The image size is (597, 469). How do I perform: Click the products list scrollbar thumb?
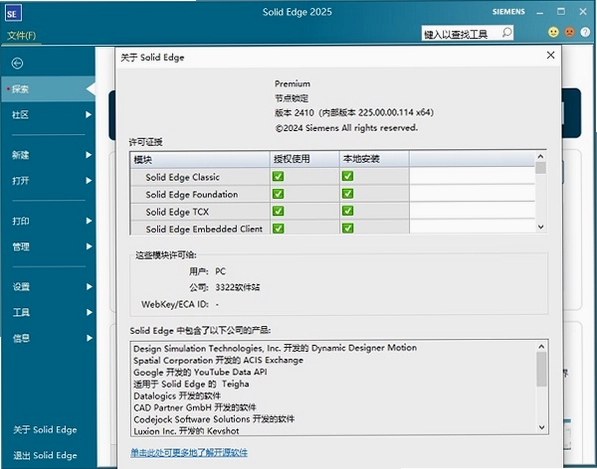pyautogui.click(x=541, y=369)
